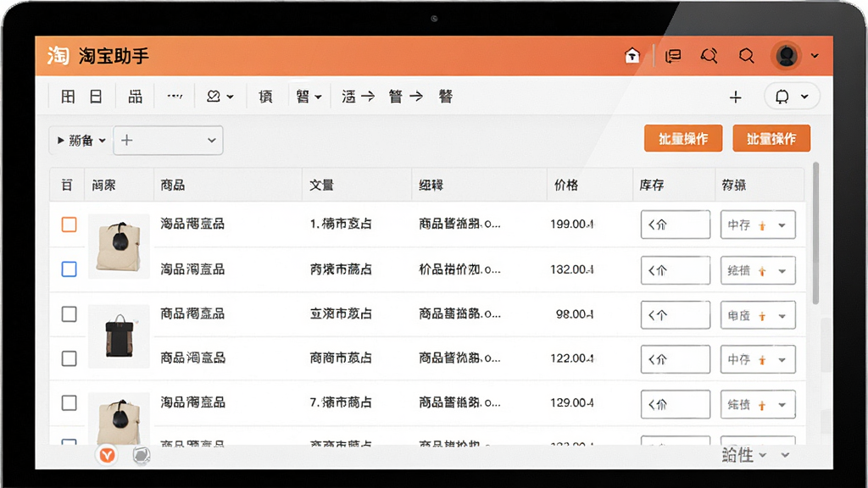This screenshot has width=868, height=488.
Task: Open beige bag thumbnail beside the 199.00 row
Action: coord(119,247)
